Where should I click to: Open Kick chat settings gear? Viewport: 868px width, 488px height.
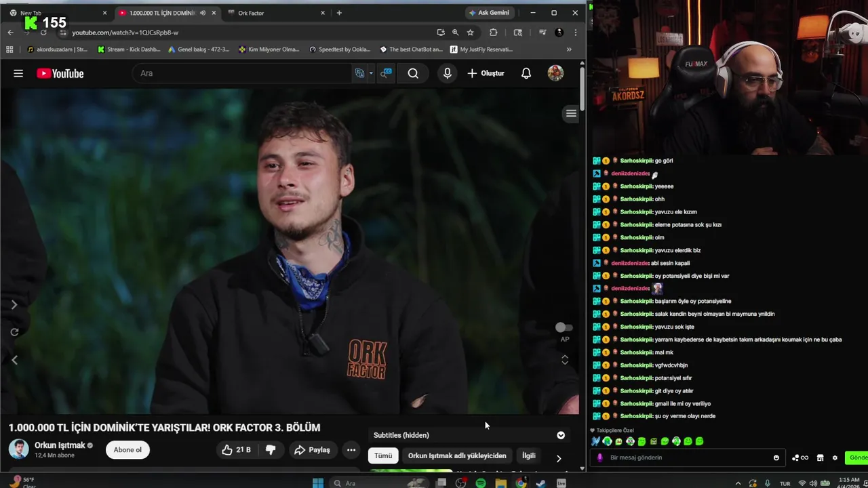coord(835,457)
